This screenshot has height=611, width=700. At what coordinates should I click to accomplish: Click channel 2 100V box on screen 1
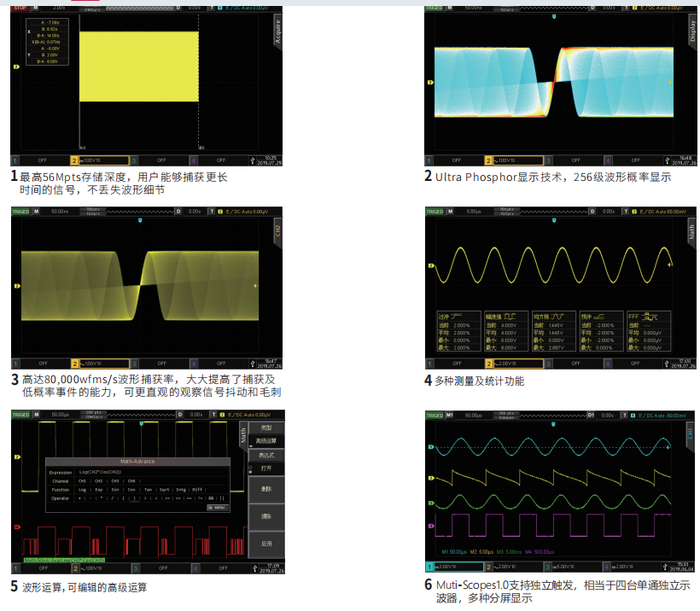tap(100, 160)
